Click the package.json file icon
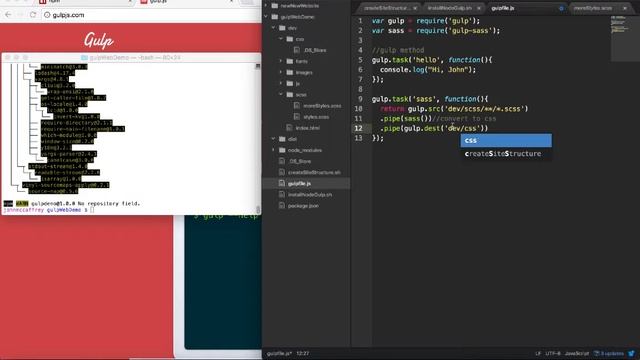This screenshot has width=640, height=360. coord(282,206)
